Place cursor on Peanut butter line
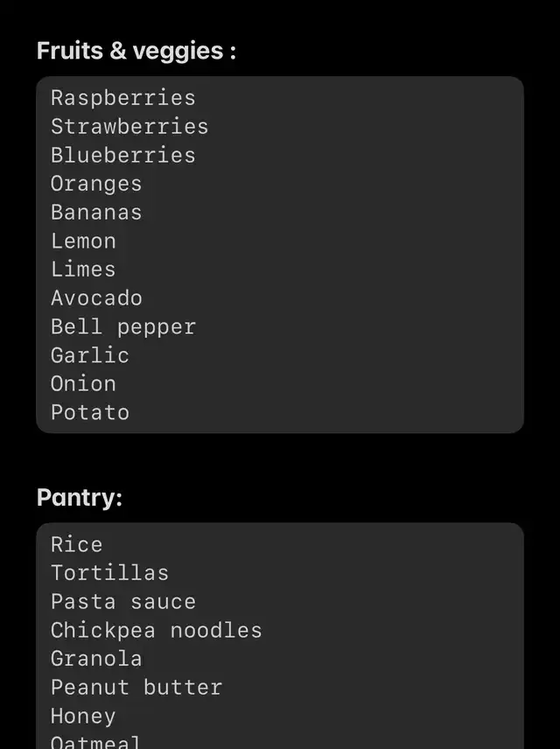Image resolution: width=560 pixels, height=749 pixels. point(136,688)
